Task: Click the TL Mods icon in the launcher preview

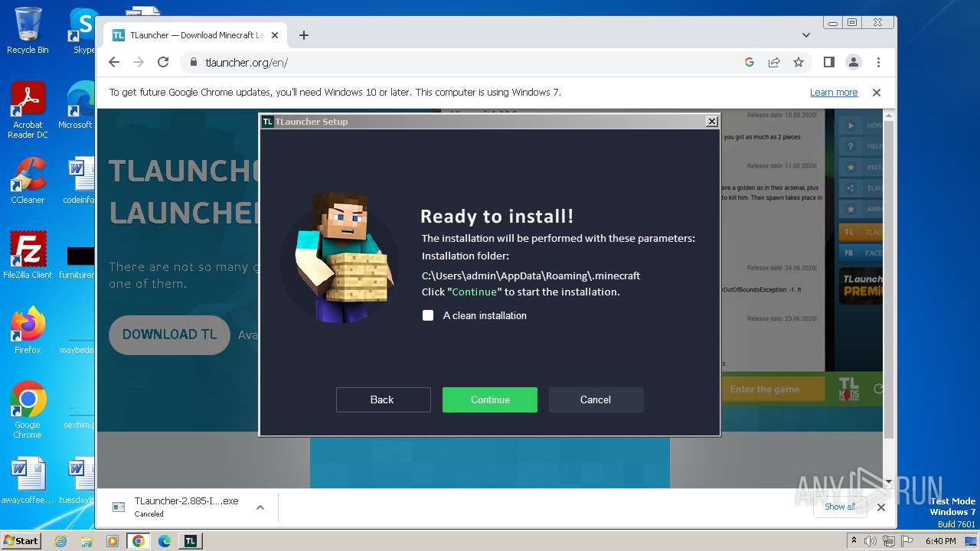Action: click(848, 389)
